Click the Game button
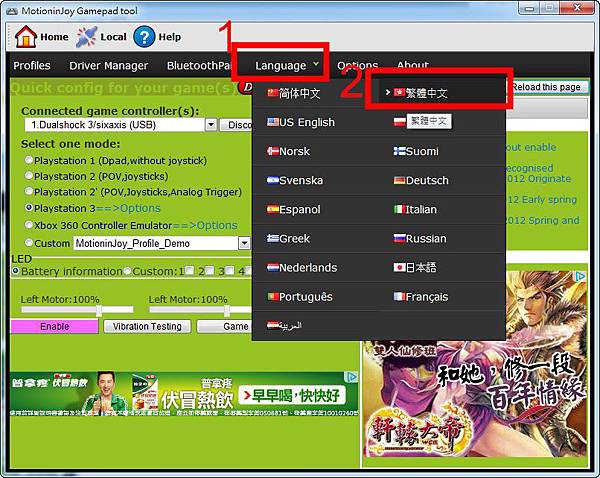 (224, 326)
